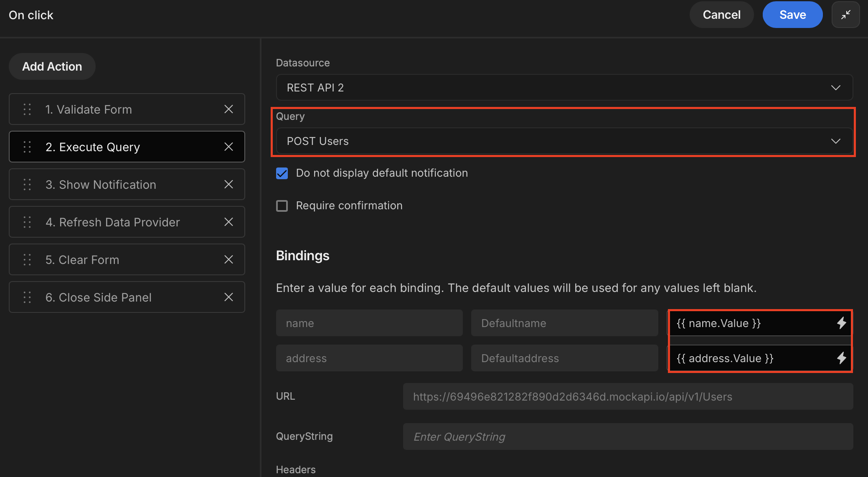Image resolution: width=868 pixels, height=477 pixels.
Task: Delete the Show Notification action
Action: [228, 184]
